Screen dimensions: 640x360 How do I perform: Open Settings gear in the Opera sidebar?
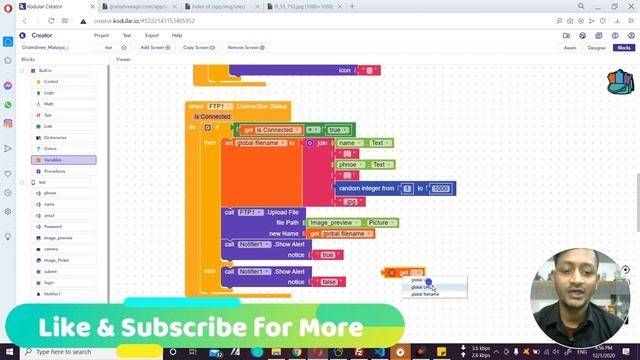tap(8, 211)
